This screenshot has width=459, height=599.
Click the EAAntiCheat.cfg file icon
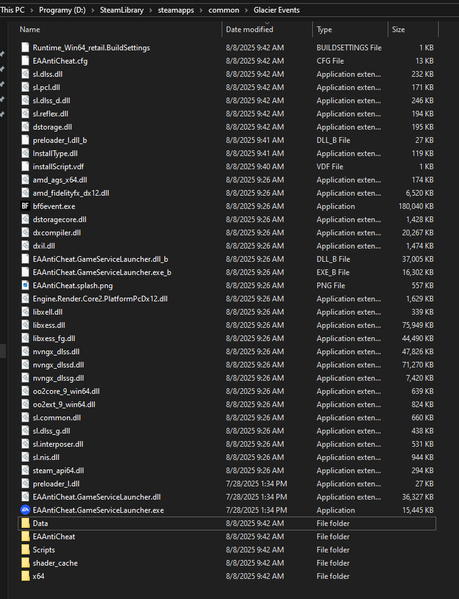point(25,61)
